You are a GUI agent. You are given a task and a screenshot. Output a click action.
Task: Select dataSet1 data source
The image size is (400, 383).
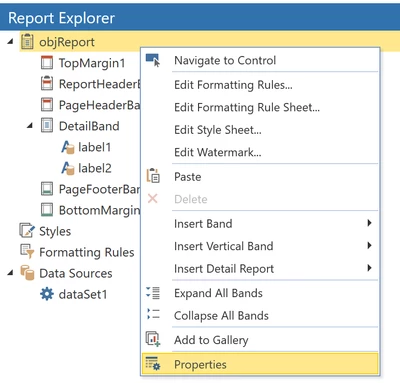pyautogui.click(x=83, y=294)
